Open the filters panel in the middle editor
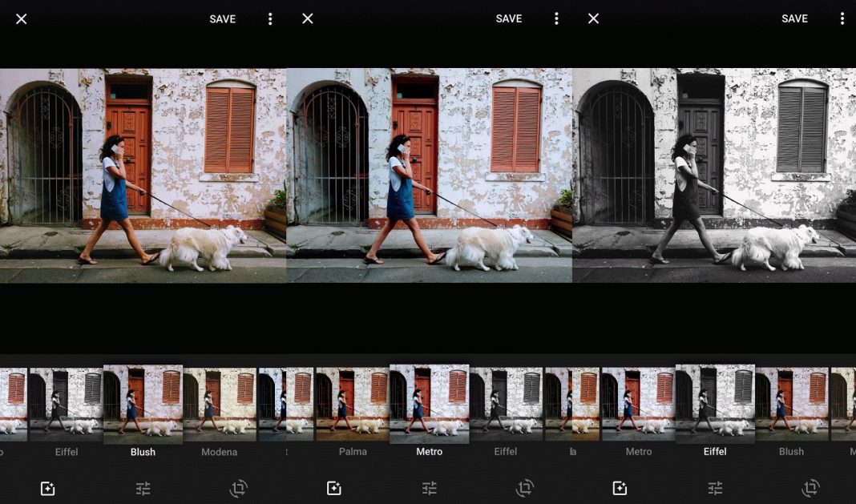 click(x=333, y=488)
